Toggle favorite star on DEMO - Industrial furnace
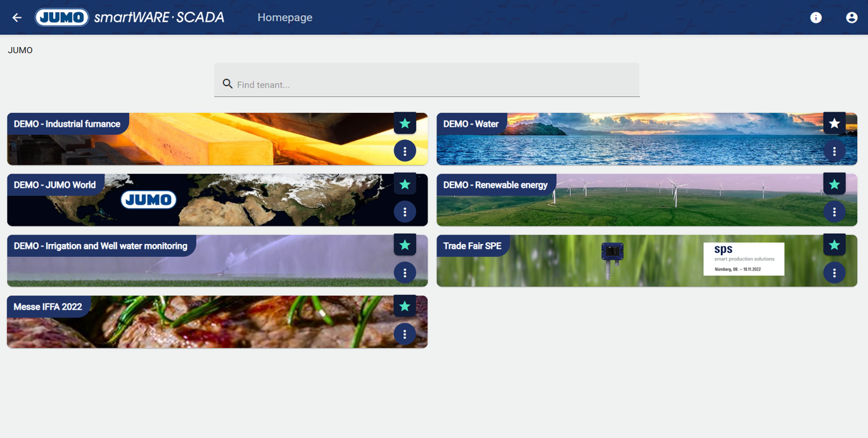 405,124
